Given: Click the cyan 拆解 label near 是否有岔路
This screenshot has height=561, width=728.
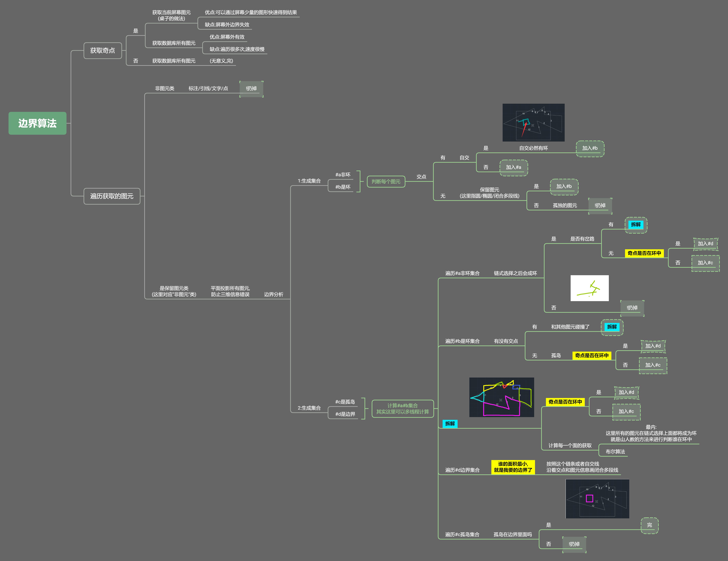Looking at the screenshot, I should coord(635,225).
